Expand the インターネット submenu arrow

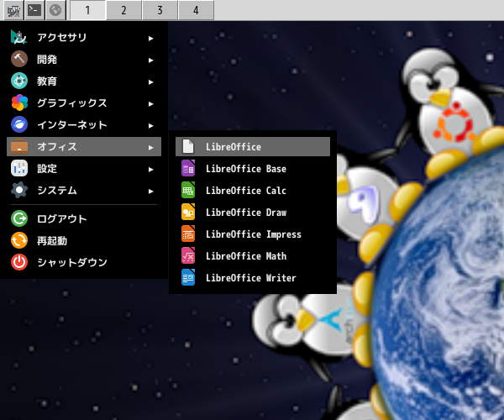150,126
